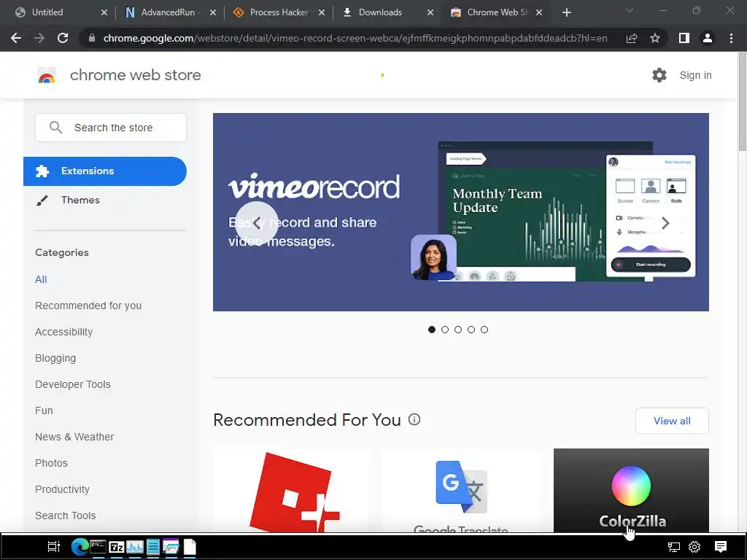Open the taskbar settings gear in system tray
This screenshot has height=560, width=747.
[694, 547]
